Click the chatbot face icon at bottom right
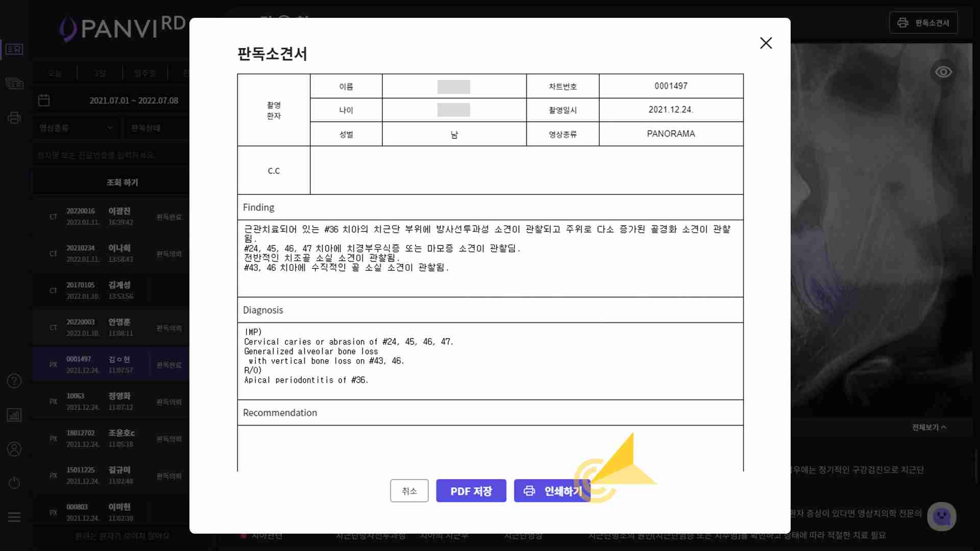The image size is (980, 551). coord(941,516)
